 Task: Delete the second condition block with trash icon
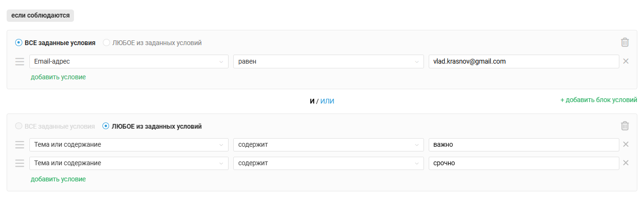pyautogui.click(x=625, y=126)
